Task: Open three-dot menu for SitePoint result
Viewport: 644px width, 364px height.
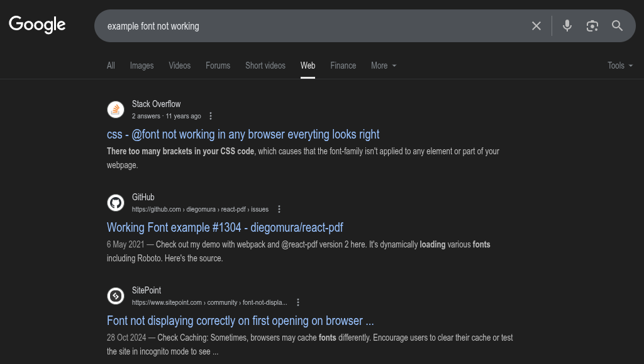Action: pos(298,302)
